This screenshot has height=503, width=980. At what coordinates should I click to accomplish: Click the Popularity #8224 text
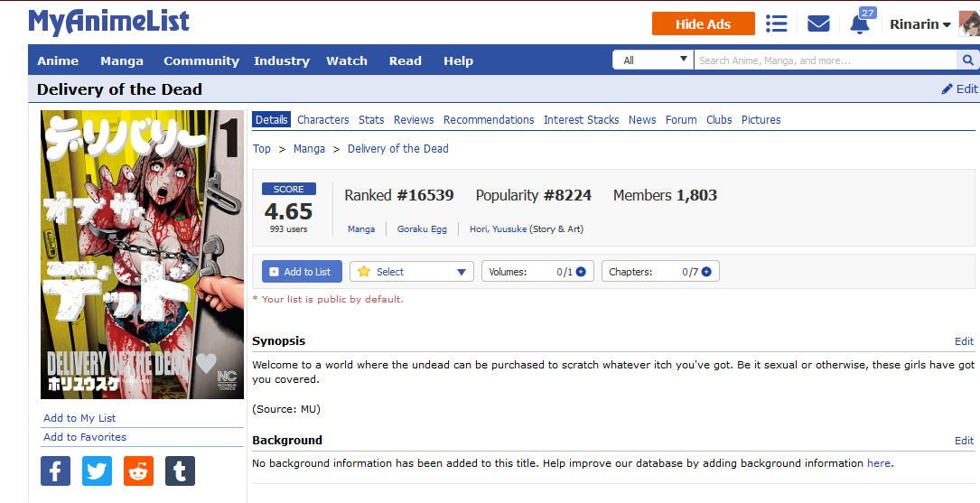(x=533, y=196)
